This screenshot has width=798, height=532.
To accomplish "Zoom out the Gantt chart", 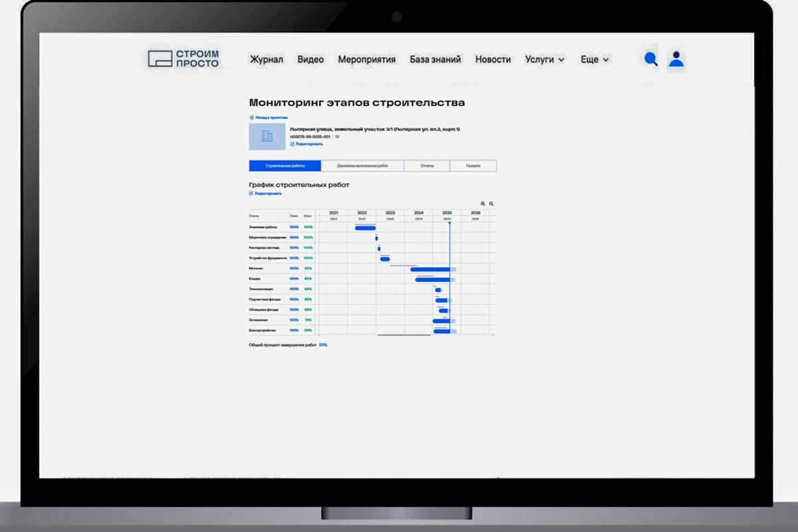I will pos(491,204).
